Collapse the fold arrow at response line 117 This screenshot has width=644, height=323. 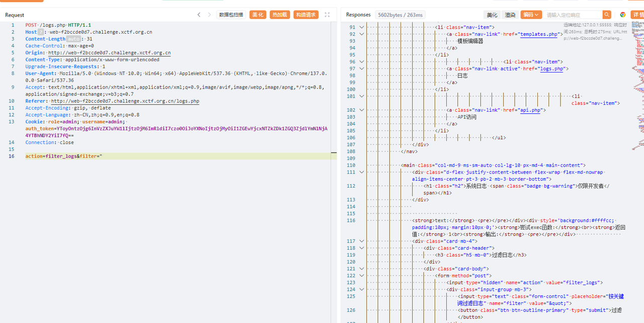tap(361, 241)
